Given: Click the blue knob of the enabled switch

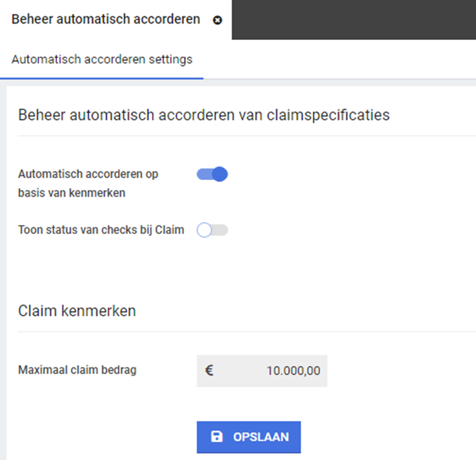Looking at the screenshot, I should tap(220, 175).
